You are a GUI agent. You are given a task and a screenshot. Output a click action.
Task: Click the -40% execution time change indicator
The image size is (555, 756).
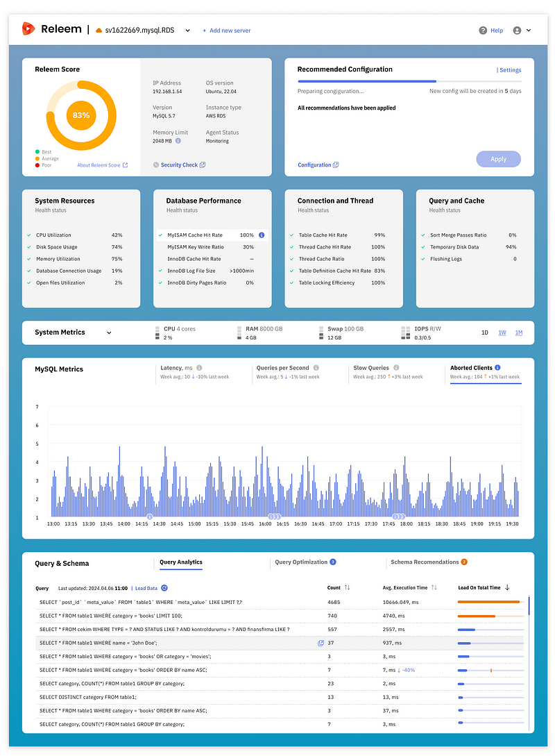click(406, 670)
